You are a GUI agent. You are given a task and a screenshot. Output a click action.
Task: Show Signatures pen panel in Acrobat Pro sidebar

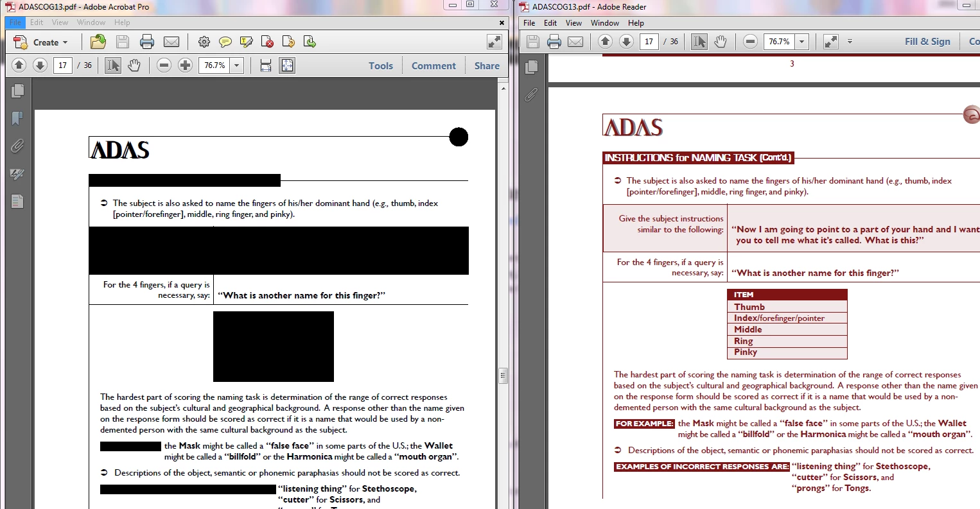pyautogui.click(x=17, y=174)
